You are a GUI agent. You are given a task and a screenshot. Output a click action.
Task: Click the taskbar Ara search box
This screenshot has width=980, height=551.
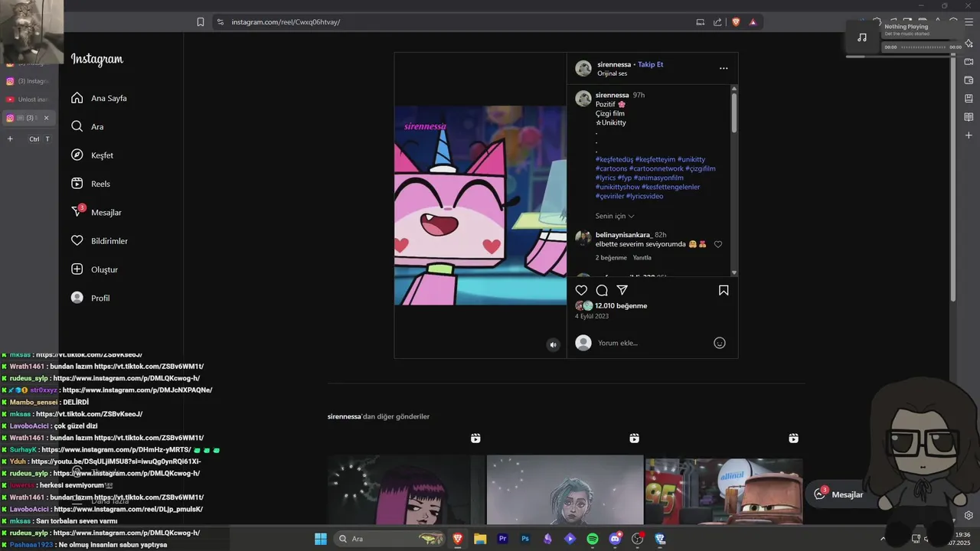(x=390, y=539)
